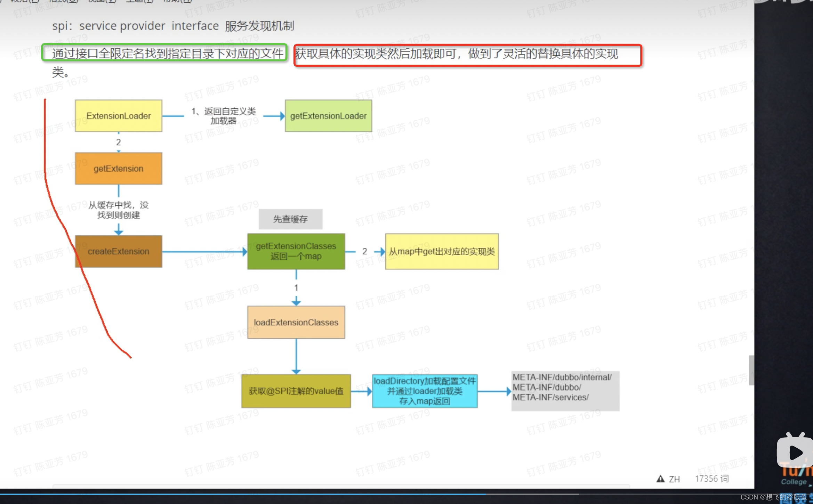This screenshot has height=504, width=813.
Task: Click the word count showing 17356 词
Action: 711,479
